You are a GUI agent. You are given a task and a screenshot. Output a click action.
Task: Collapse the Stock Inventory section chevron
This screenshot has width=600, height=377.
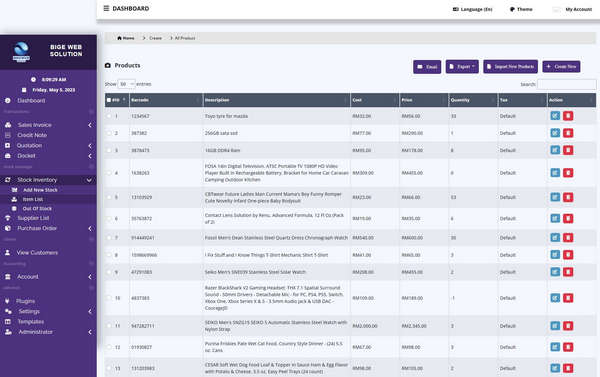[89, 180]
